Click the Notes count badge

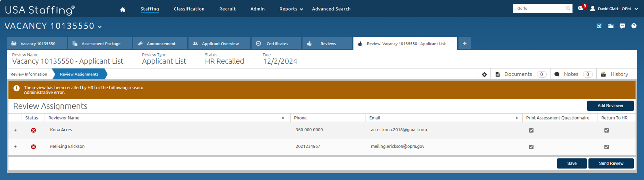(588, 74)
